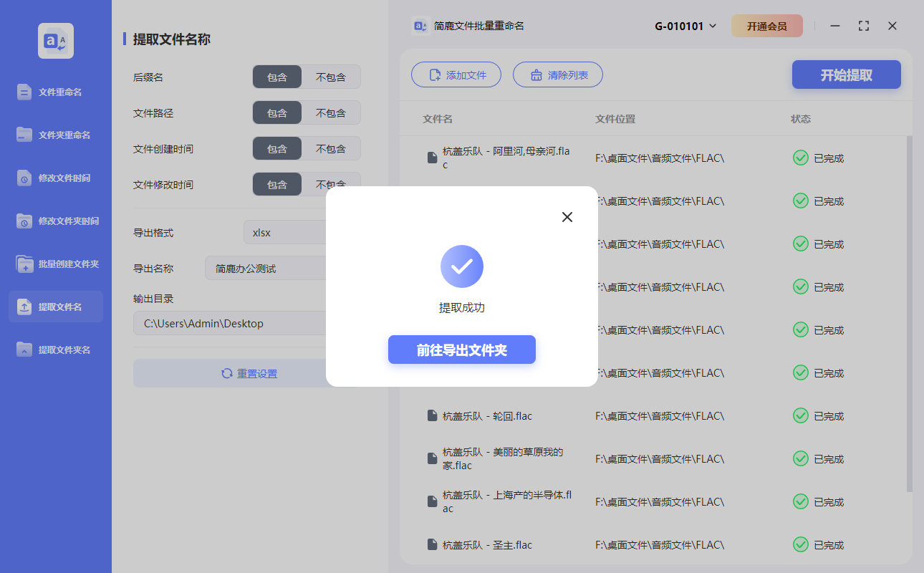The image size is (924, 573).
Task: Open 修改文件夹时间 in the sidebar
Action: [x=56, y=221]
